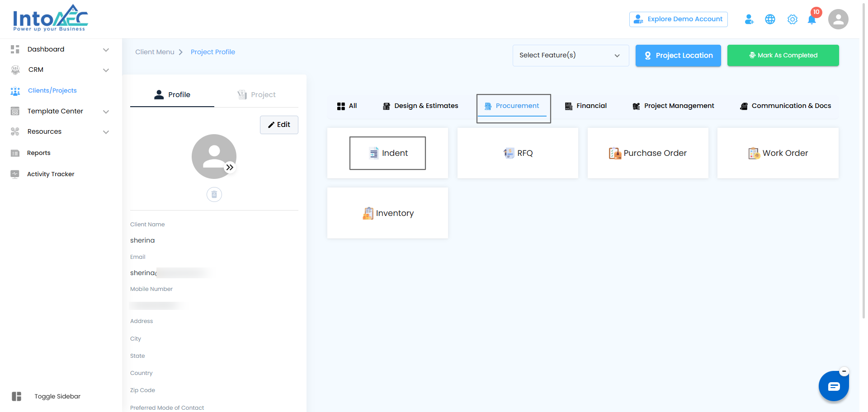
Task: Click the Toggle Sidebar label
Action: pyautogui.click(x=57, y=397)
